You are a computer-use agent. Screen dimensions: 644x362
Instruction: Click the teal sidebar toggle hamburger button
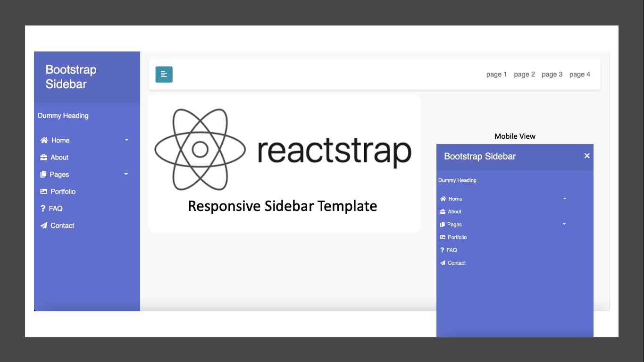(164, 75)
